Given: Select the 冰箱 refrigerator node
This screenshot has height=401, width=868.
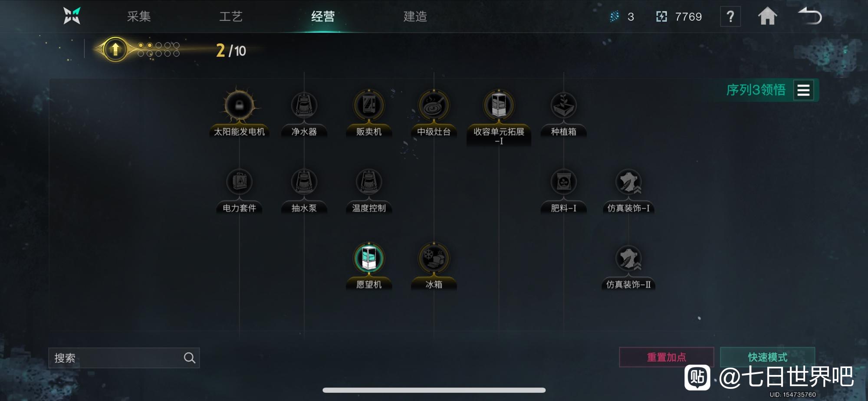Looking at the screenshot, I should click(434, 258).
